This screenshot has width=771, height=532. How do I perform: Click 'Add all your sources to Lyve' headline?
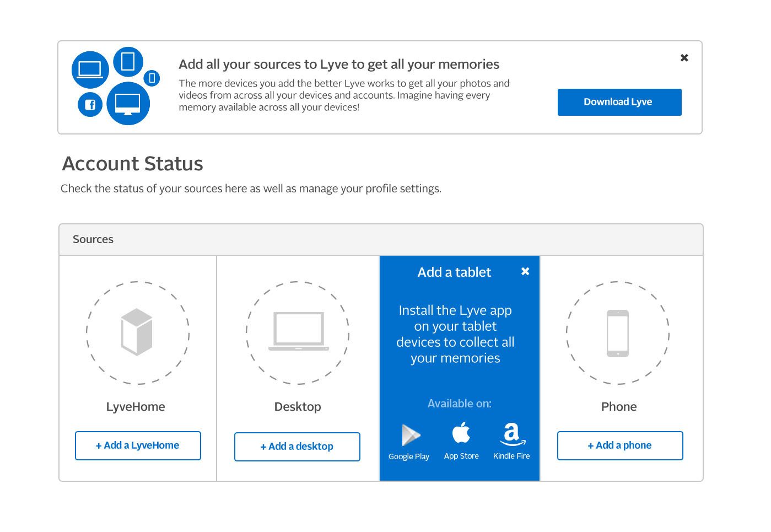[339, 65]
